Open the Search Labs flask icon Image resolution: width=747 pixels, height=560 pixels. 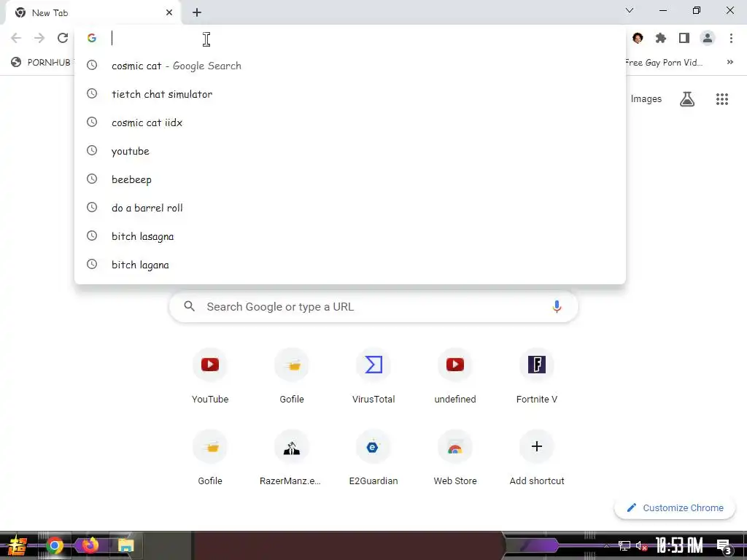coord(687,99)
